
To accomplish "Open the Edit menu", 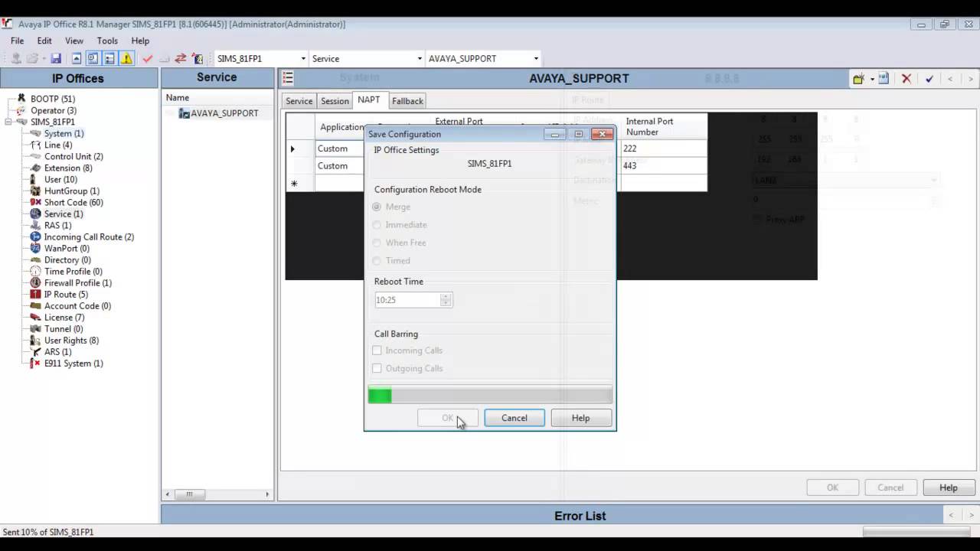I will pos(44,41).
